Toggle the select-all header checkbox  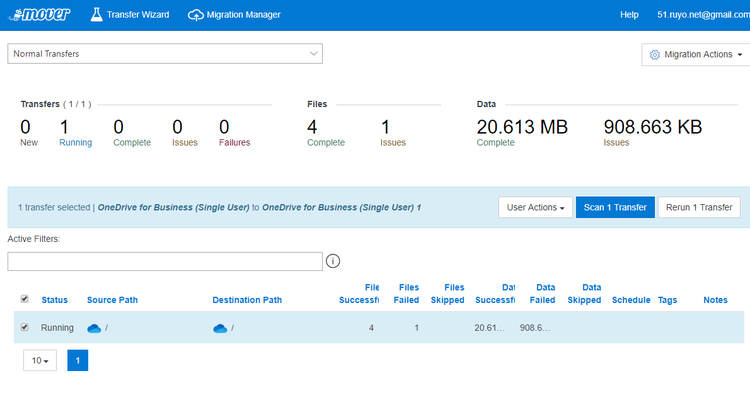(x=24, y=299)
